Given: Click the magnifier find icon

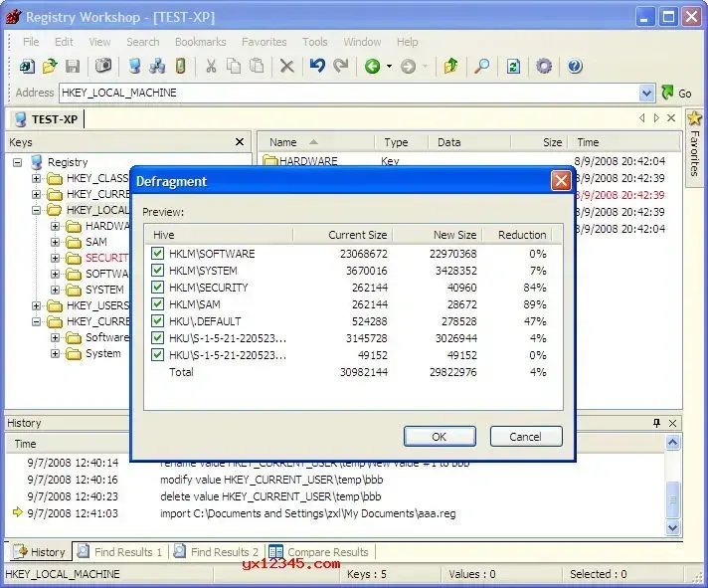Looking at the screenshot, I should (482, 67).
